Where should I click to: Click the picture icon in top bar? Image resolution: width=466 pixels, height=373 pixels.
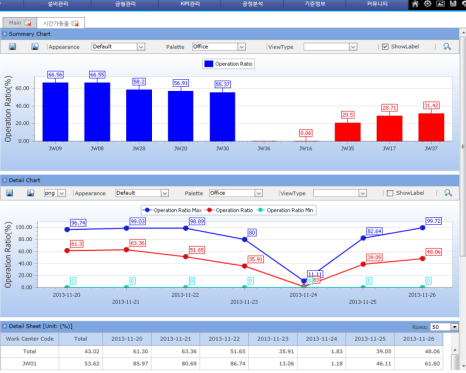pos(440,4)
